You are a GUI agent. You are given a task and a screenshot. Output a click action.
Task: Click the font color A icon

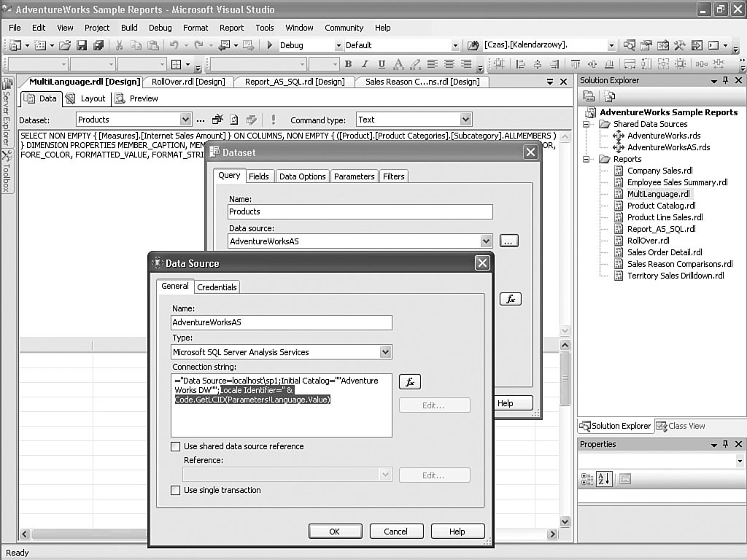pyautogui.click(x=398, y=64)
